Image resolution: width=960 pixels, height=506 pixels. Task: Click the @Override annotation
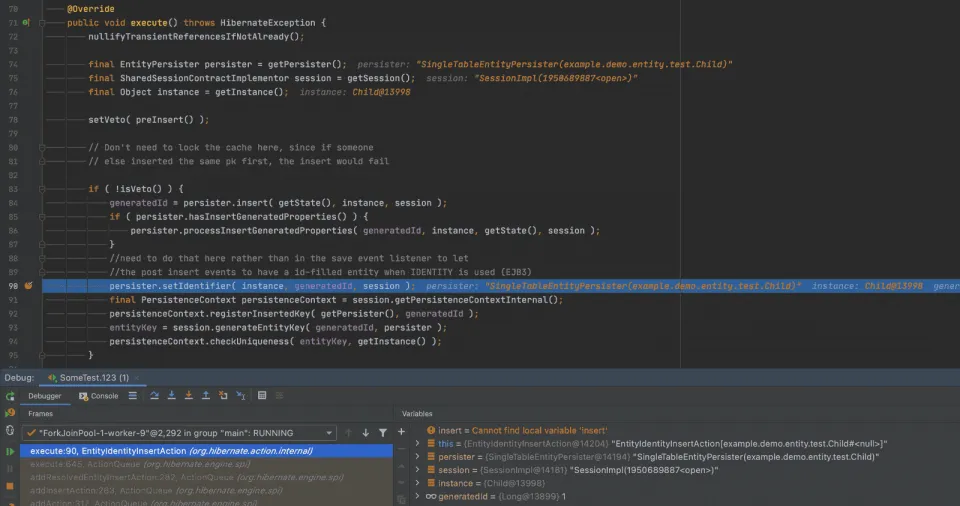pyautogui.click(x=91, y=9)
